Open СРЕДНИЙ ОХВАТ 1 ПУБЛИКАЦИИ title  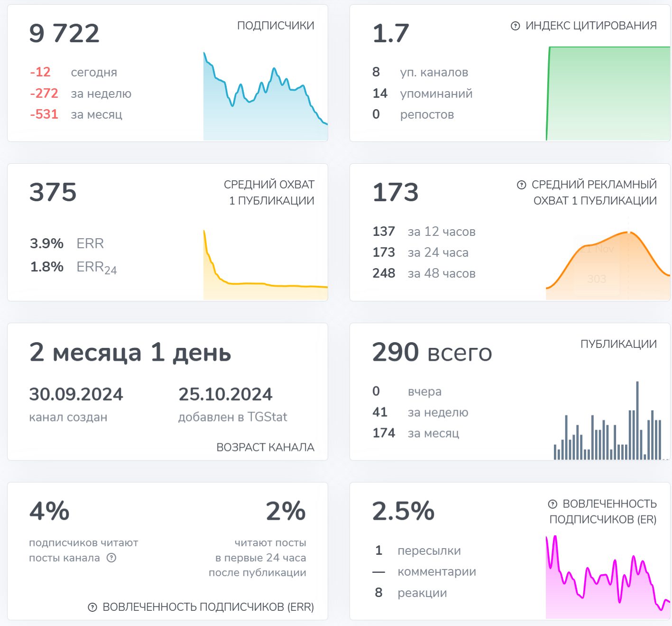pyautogui.click(x=269, y=192)
